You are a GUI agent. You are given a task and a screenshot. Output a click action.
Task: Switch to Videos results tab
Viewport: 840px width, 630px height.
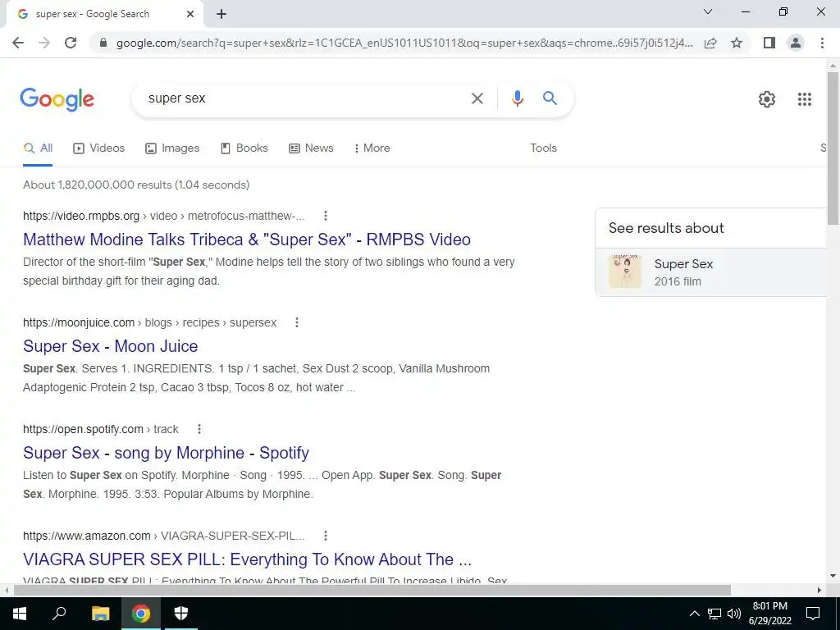[x=99, y=148]
